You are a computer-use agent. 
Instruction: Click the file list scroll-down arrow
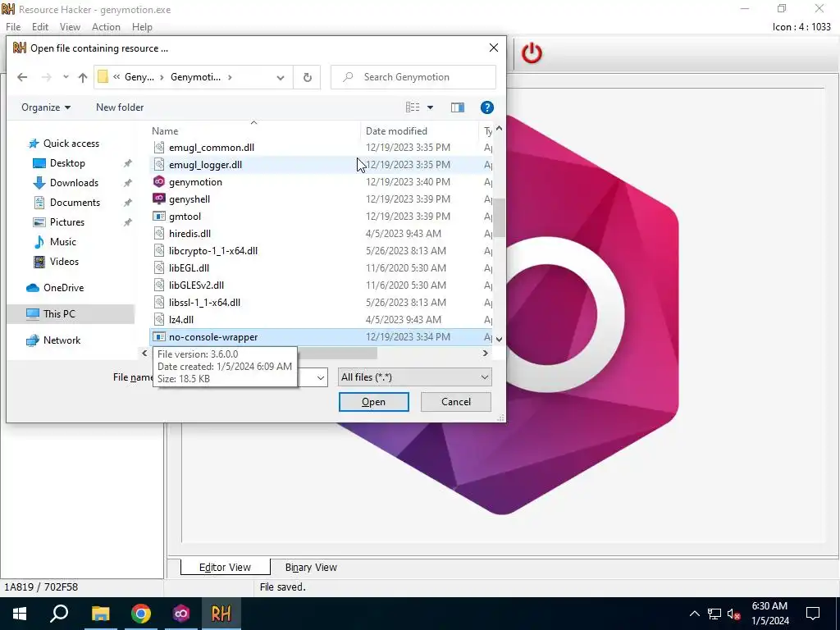[500, 339]
